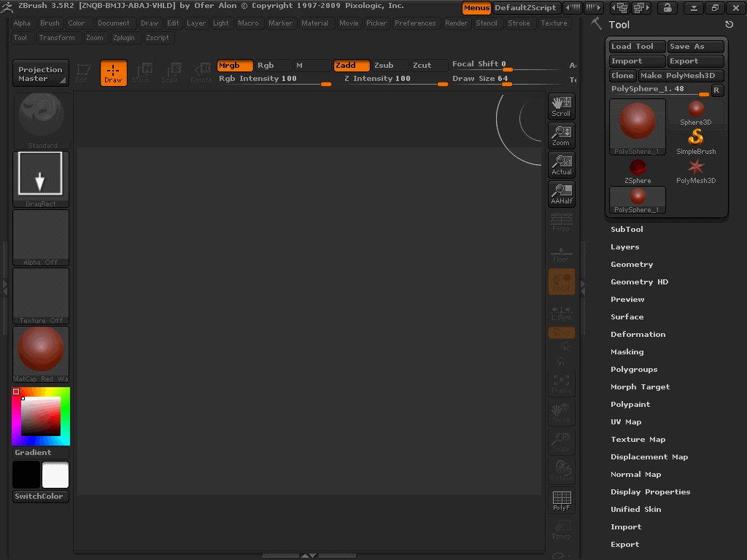Select the black color swatch
The height and width of the screenshot is (560, 747).
pos(26,475)
